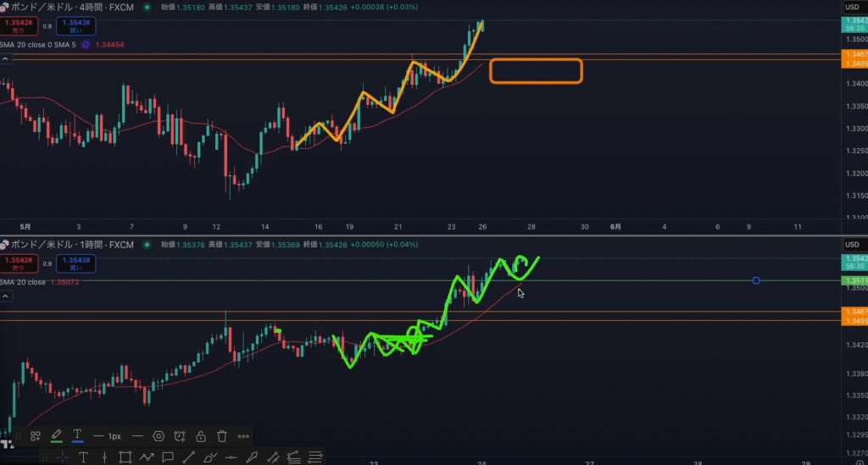
Task: Change line color with the pencil icon
Action: (x=57, y=436)
